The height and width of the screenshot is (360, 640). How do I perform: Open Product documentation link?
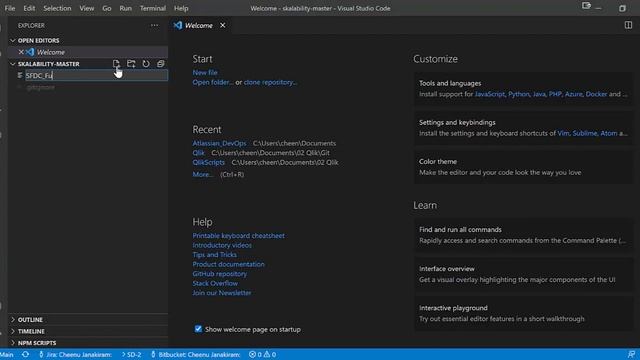(228, 264)
